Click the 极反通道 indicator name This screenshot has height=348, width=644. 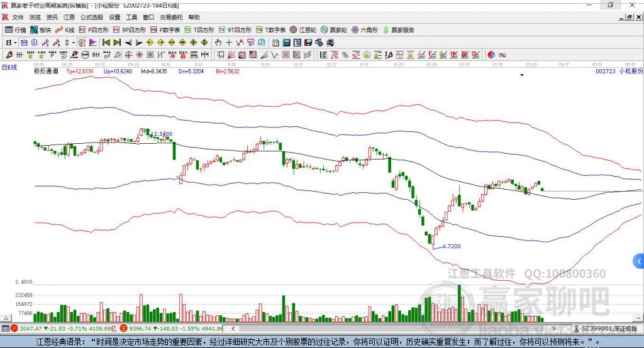point(46,71)
